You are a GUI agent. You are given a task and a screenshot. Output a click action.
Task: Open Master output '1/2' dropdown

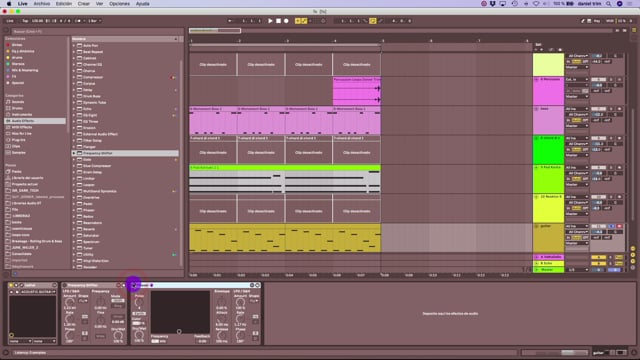577,270
